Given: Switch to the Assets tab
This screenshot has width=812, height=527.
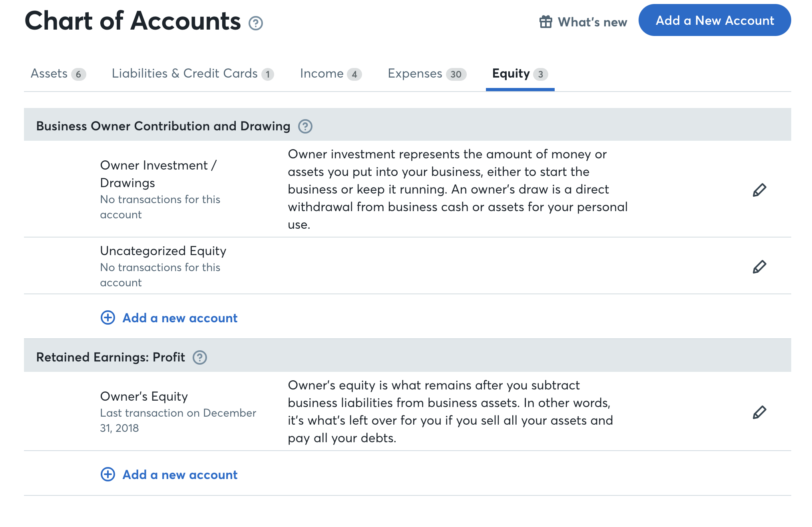Looking at the screenshot, I should tap(49, 74).
